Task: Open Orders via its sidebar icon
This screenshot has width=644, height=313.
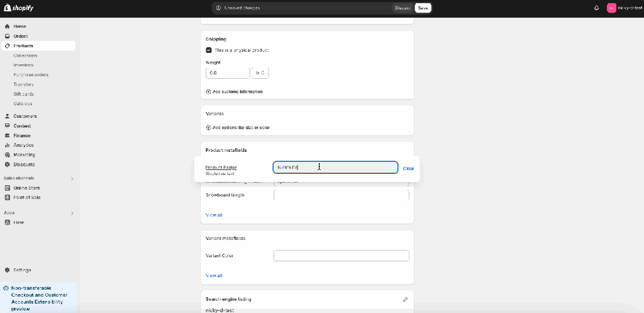Action: [x=7, y=37]
